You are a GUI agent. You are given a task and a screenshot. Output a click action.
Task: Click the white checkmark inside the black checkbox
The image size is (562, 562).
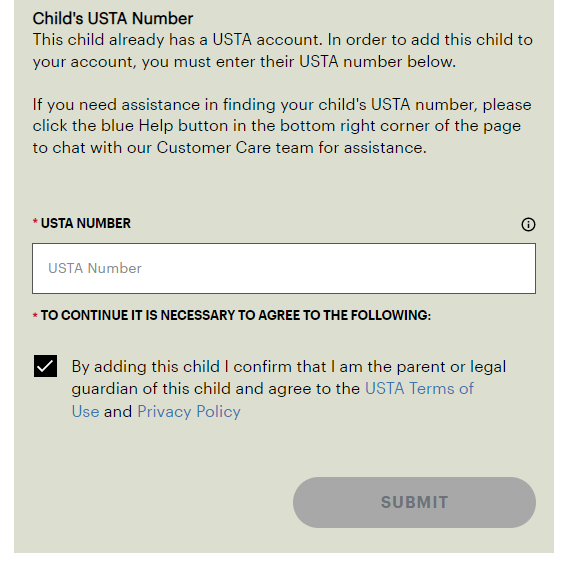[45, 366]
